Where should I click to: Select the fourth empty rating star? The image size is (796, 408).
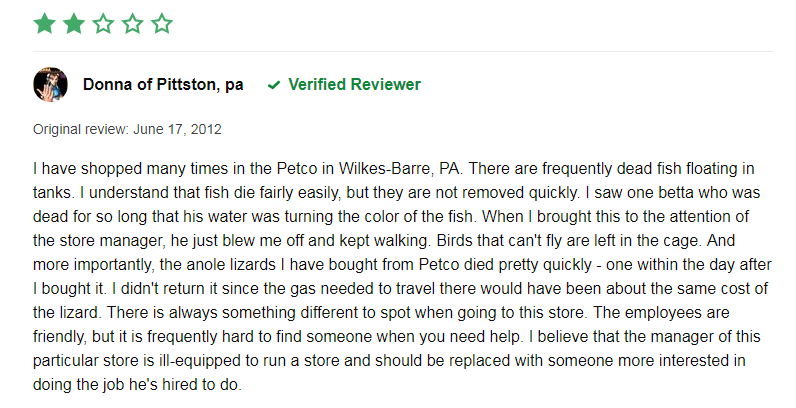133,24
